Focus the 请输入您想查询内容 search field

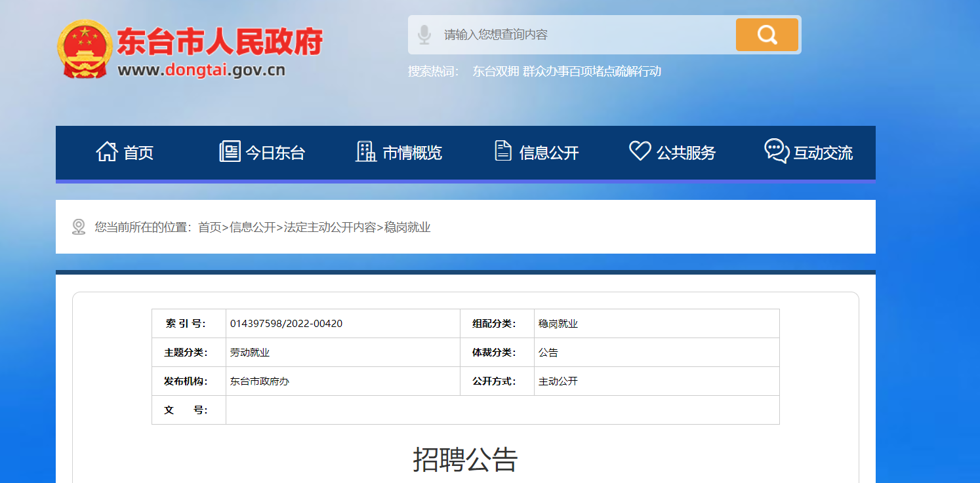coord(584,35)
